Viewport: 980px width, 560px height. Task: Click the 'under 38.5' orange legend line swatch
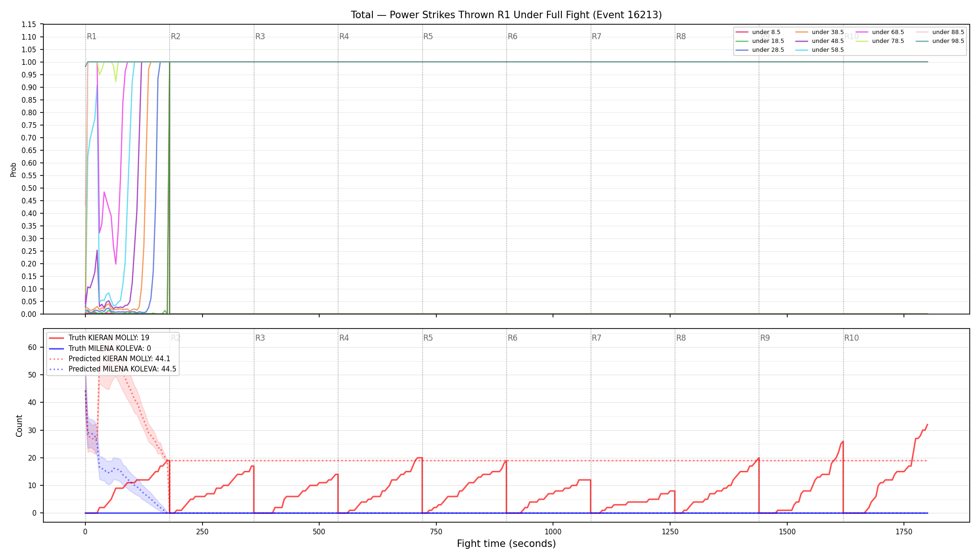click(802, 32)
